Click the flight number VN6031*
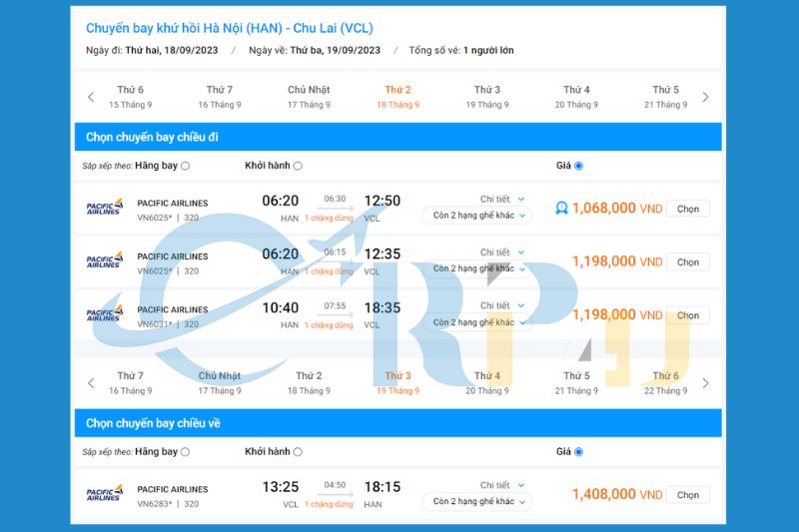 (x=155, y=324)
